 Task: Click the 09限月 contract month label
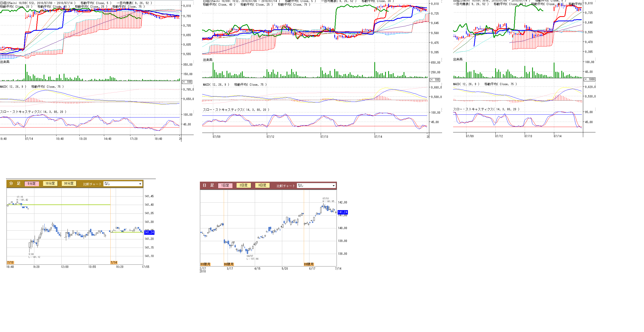(x=309, y=264)
